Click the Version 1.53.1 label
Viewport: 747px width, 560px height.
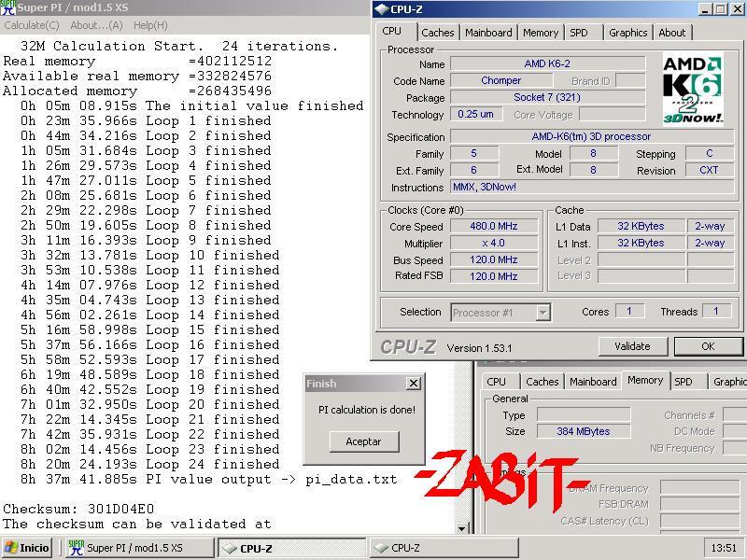point(479,348)
